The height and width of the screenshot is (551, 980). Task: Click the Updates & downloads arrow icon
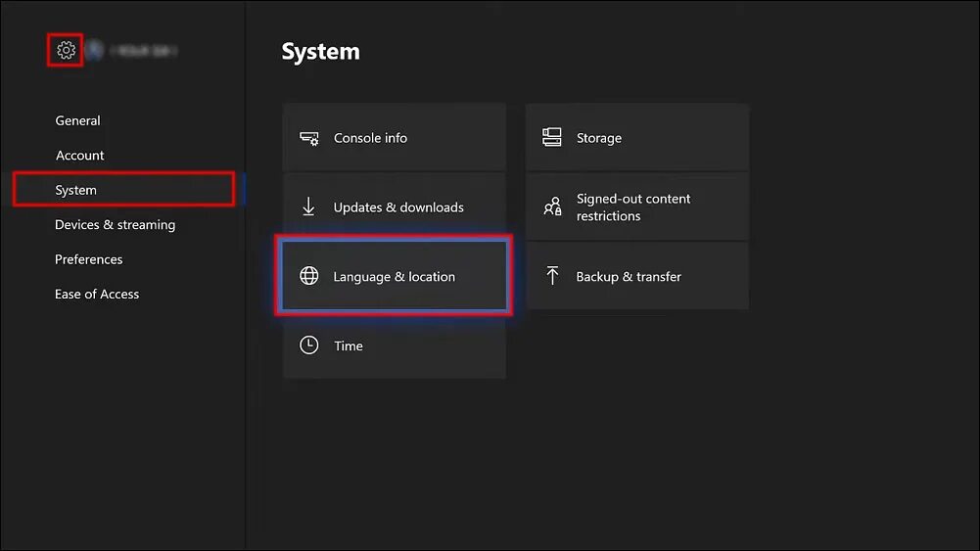point(308,207)
